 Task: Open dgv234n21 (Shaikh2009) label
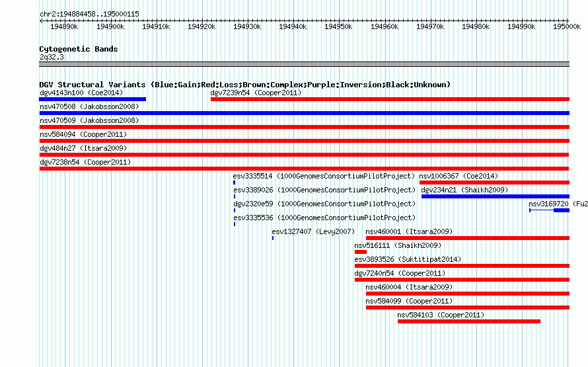click(x=464, y=190)
